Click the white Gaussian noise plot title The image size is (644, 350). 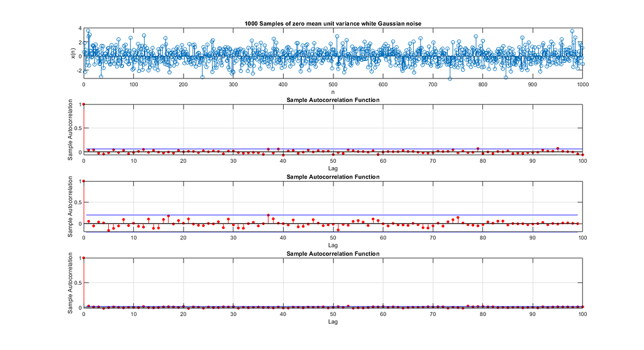[x=333, y=23]
